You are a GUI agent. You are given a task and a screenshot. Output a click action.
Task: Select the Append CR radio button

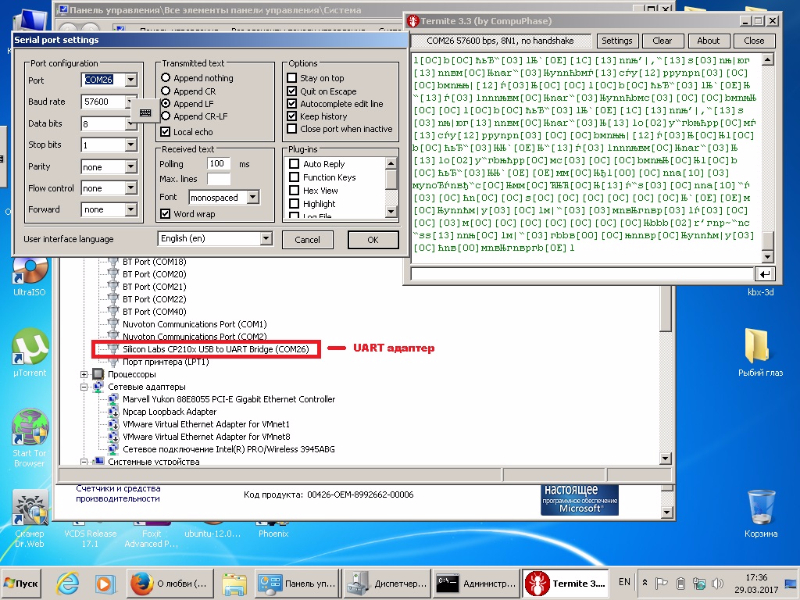[x=165, y=91]
